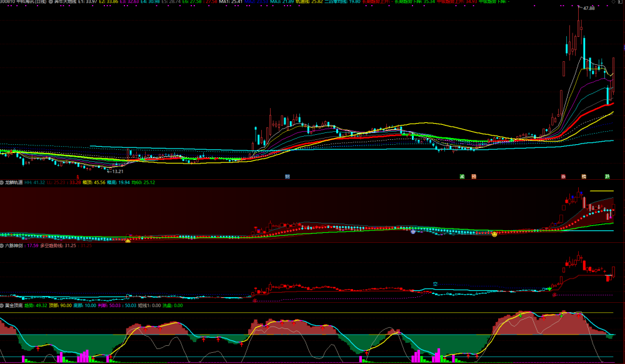Click the red $ marker below main chart
The width and height of the screenshot is (625, 364).
tap(77, 177)
